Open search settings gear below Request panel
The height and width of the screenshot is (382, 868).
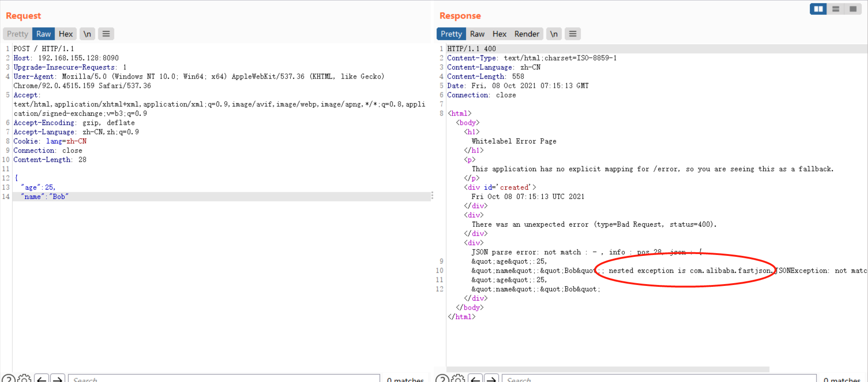coord(24,379)
